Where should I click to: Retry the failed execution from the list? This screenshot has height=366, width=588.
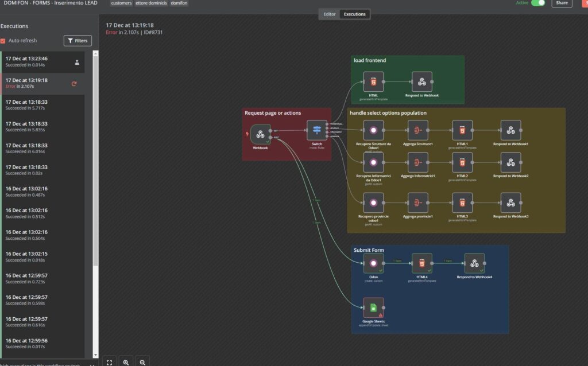(x=74, y=83)
